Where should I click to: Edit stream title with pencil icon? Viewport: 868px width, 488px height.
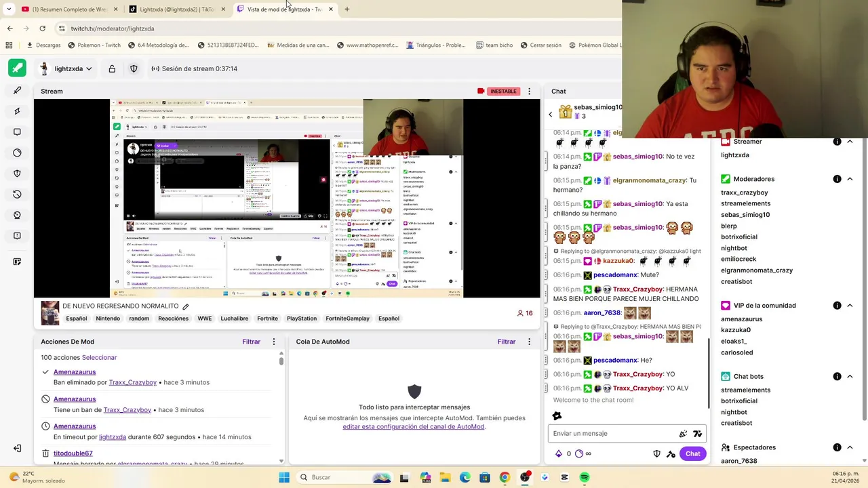coord(185,306)
